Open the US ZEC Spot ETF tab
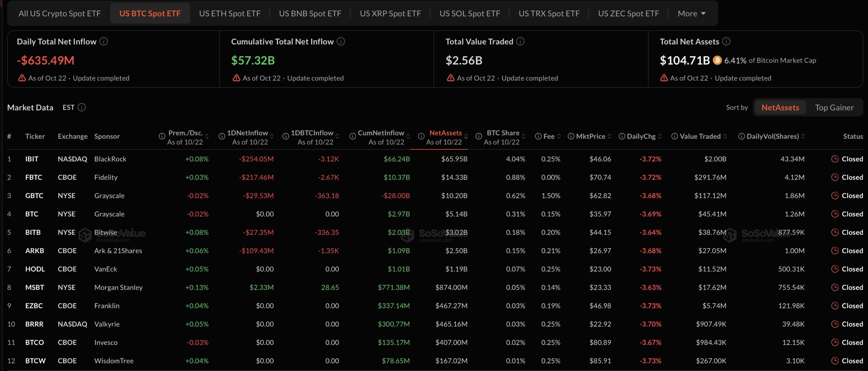 [628, 14]
